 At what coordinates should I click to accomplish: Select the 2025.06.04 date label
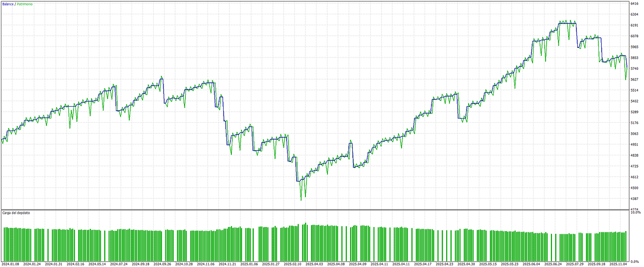[x=532, y=264]
